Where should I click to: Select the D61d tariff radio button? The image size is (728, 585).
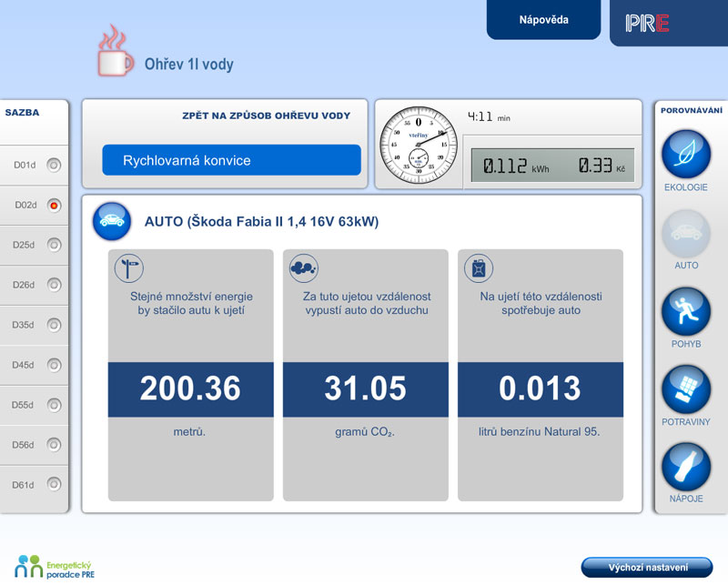click(x=54, y=485)
